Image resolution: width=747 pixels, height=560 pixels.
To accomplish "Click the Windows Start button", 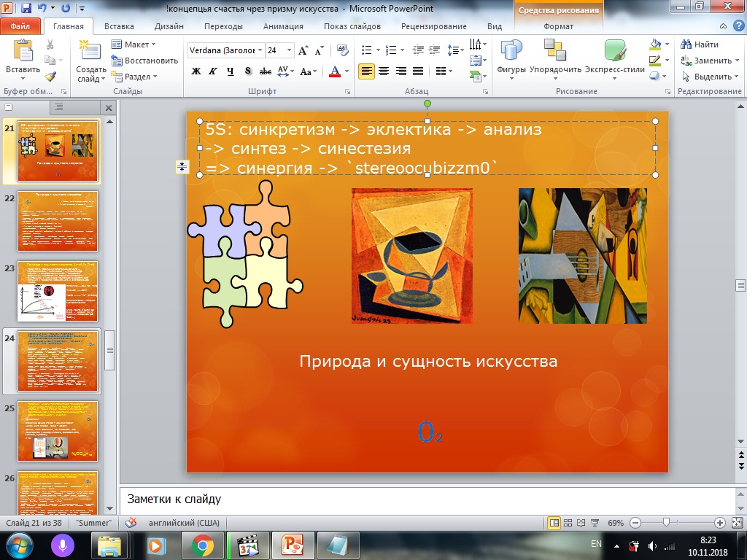I will [x=19, y=545].
